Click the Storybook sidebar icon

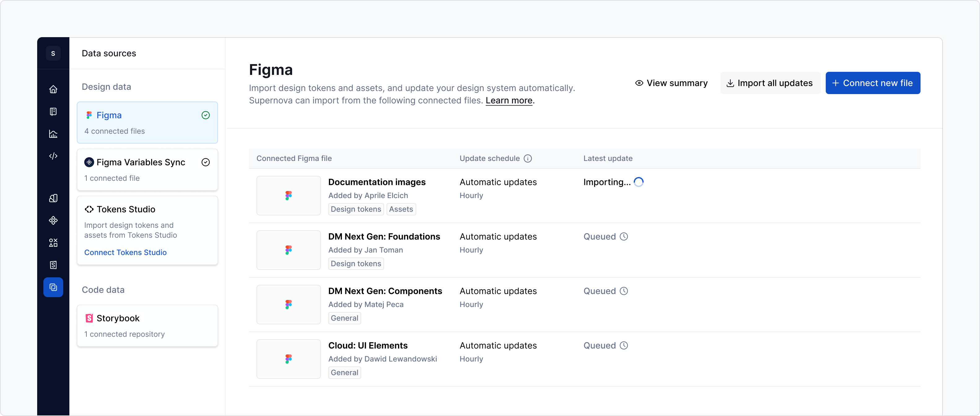(53, 265)
